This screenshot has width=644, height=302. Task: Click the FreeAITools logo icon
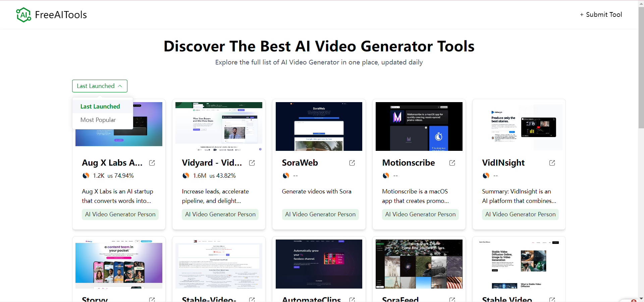[23, 15]
